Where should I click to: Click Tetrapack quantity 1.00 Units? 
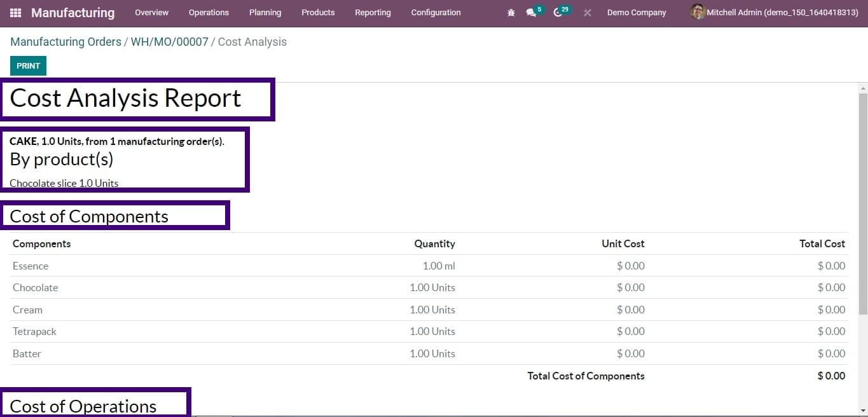(432, 331)
